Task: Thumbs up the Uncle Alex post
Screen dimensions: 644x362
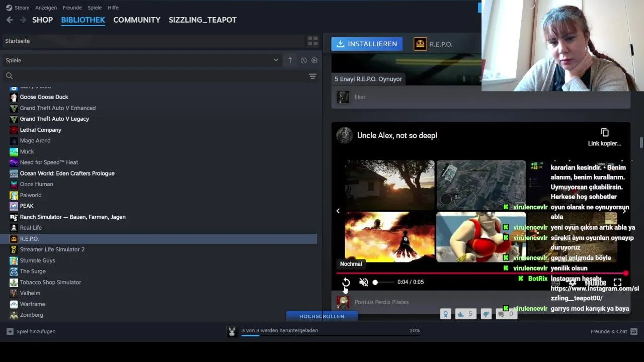Action: 465,314
